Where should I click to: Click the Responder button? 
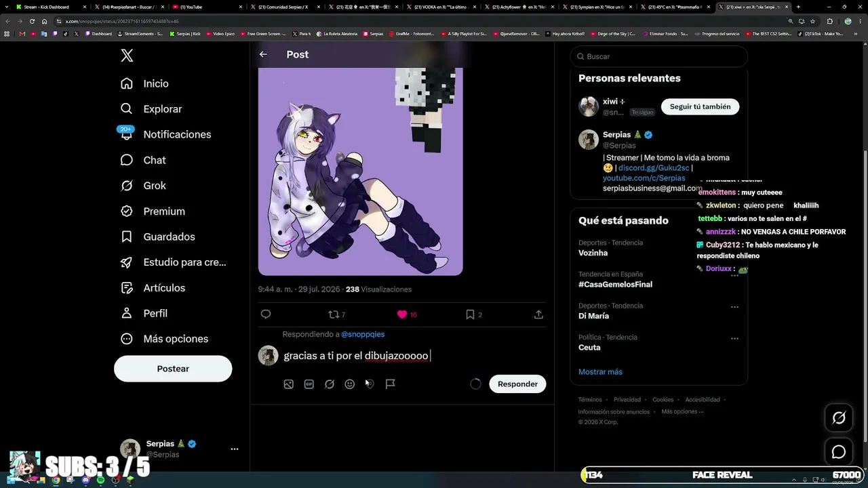[517, 384]
